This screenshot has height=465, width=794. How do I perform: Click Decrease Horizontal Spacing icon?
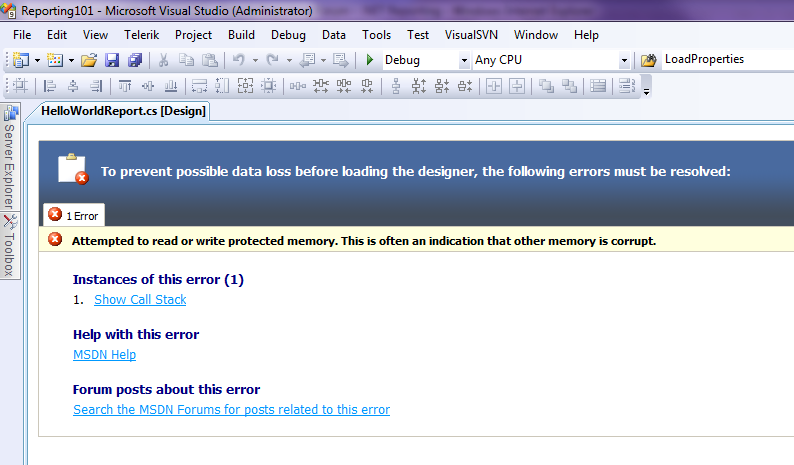pos(344,86)
